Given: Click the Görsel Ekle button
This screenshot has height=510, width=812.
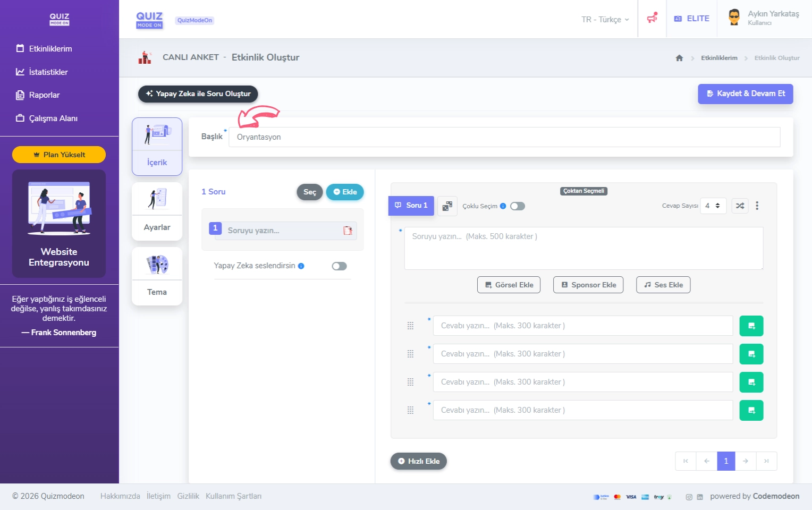Looking at the screenshot, I should point(509,285).
